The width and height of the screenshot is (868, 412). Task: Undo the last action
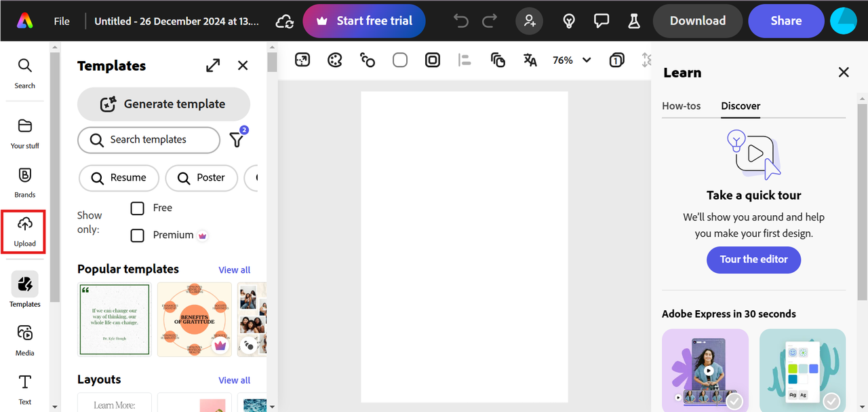[461, 21]
